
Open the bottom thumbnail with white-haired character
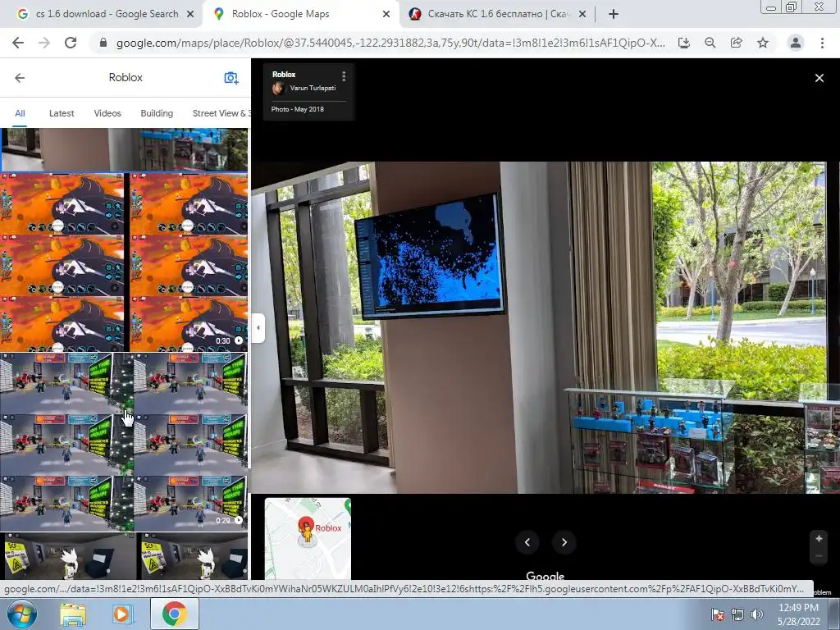click(x=125, y=556)
